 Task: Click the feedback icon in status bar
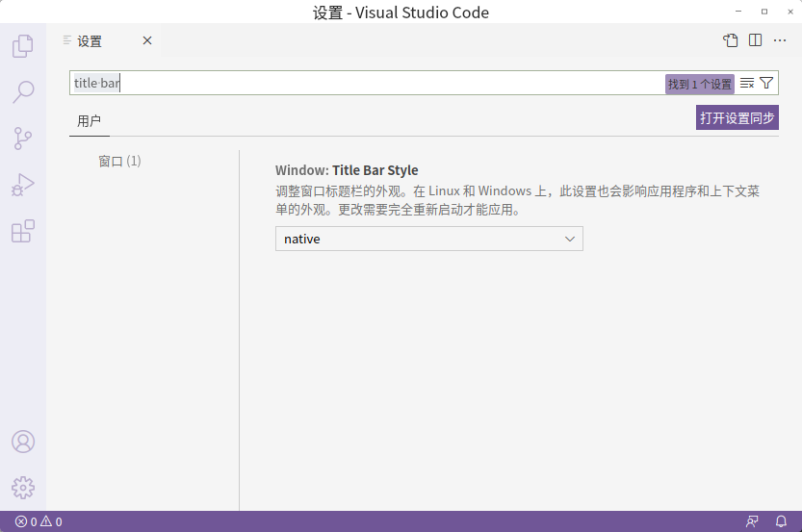click(x=752, y=521)
